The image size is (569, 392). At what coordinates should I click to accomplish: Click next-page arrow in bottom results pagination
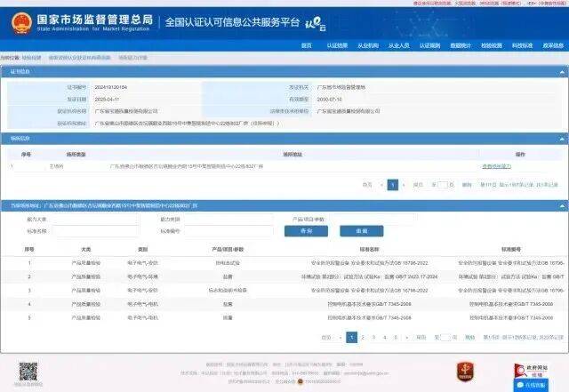tap(407, 338)
